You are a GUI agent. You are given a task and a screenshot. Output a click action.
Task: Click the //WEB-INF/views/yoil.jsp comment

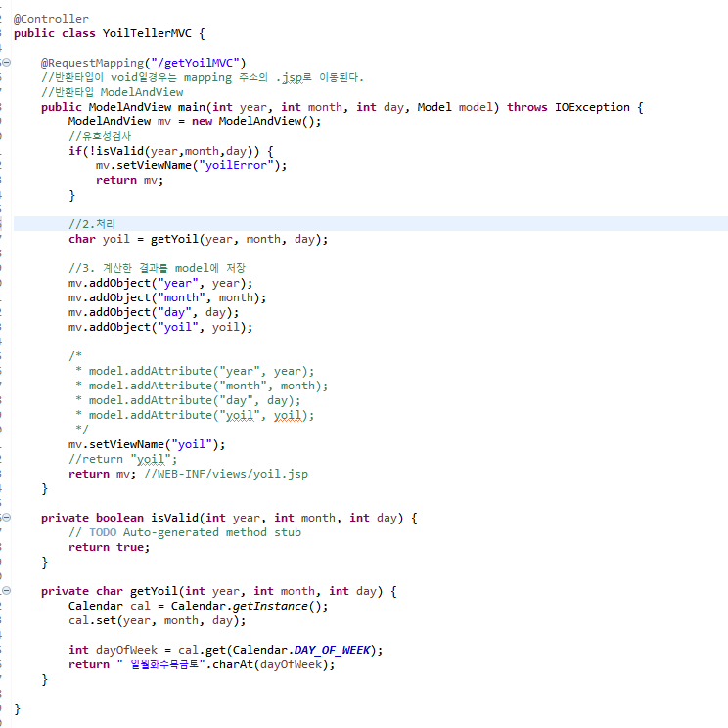pyautogui.click(x=226, y=474)
